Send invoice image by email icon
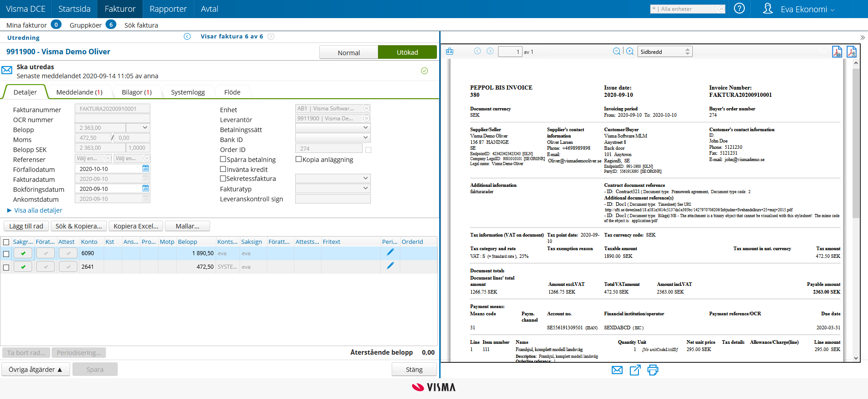The height and width of the screenshot is (399, 868). pos(617,370)
